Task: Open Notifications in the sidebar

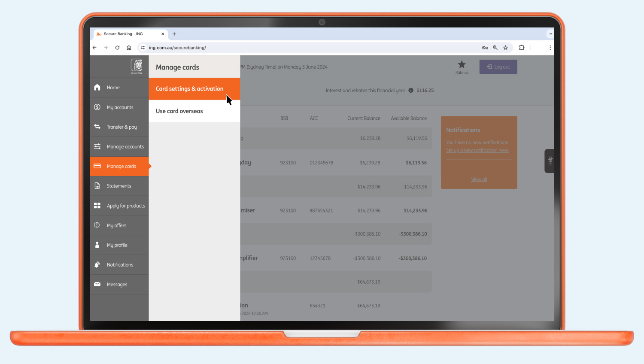Action: tap(120, 265)
